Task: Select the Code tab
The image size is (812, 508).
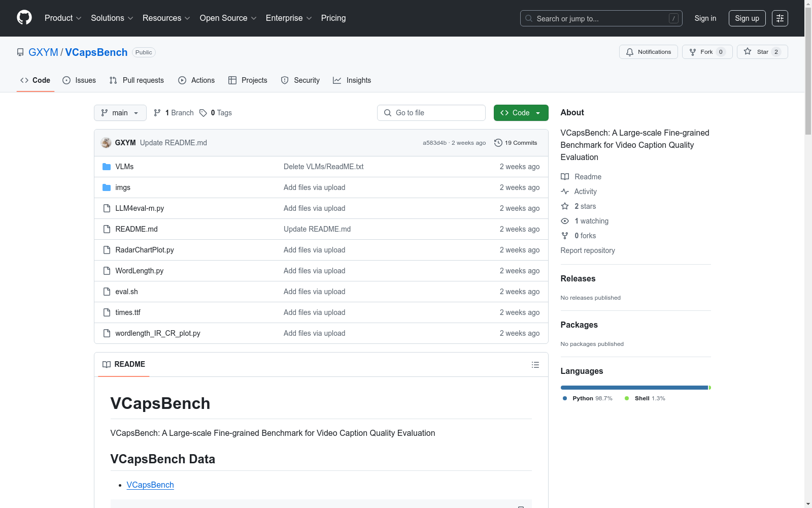Action: point(36,80)
